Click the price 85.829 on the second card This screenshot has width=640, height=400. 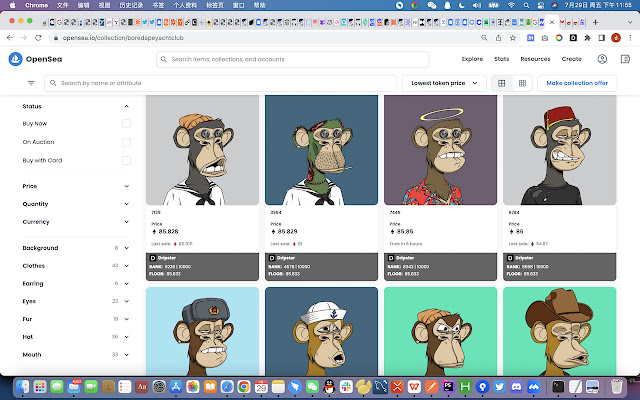tap(287, 231)
